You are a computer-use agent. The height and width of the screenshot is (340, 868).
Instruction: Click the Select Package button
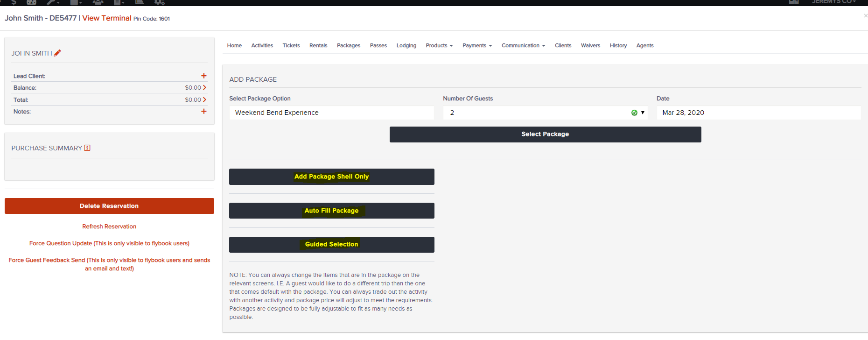(x=545, y=135)
